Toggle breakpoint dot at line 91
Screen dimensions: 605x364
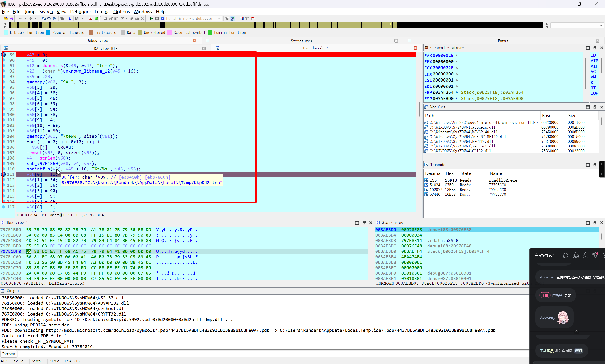(x=4, y=66)
